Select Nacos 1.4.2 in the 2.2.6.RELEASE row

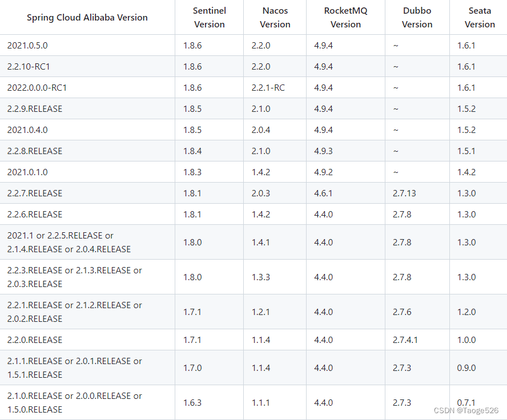260,215
